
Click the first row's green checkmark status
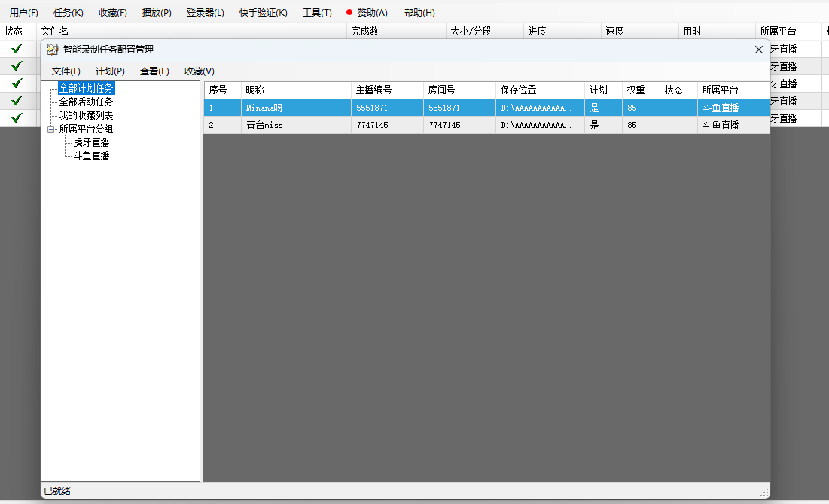[17, 48]
